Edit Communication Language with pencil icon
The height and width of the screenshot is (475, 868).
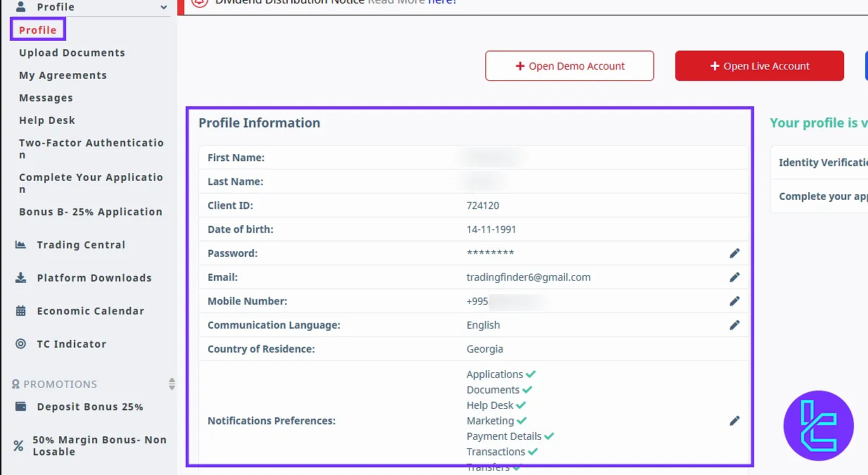point(734,325)
